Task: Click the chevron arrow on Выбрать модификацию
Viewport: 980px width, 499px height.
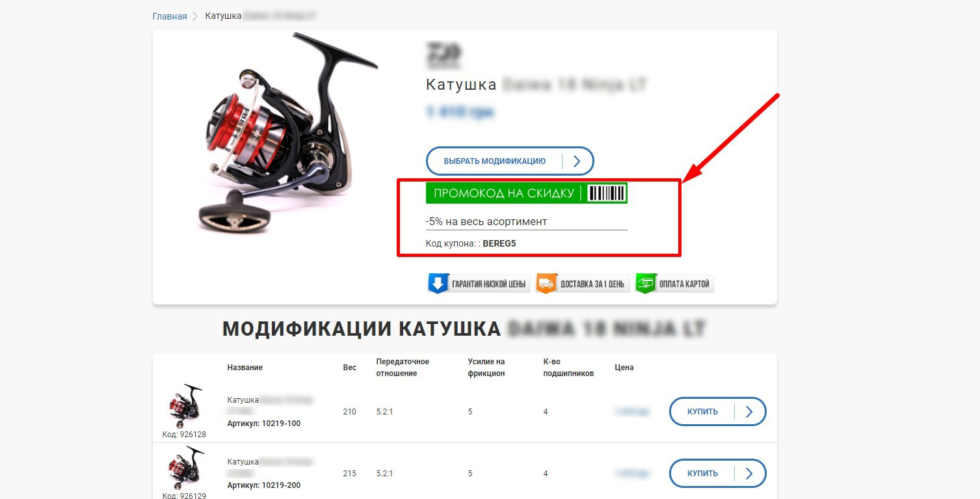Action: [x=577, y=161]
